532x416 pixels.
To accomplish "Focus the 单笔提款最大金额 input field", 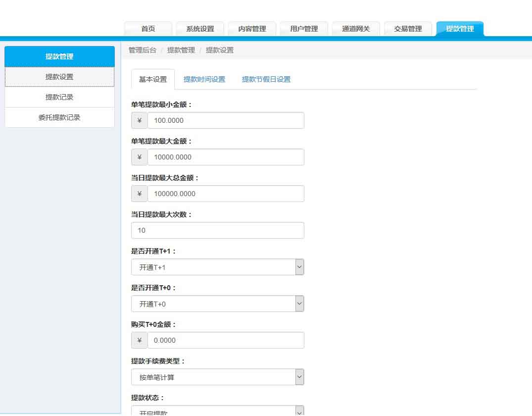I will (x=225, y=157).
